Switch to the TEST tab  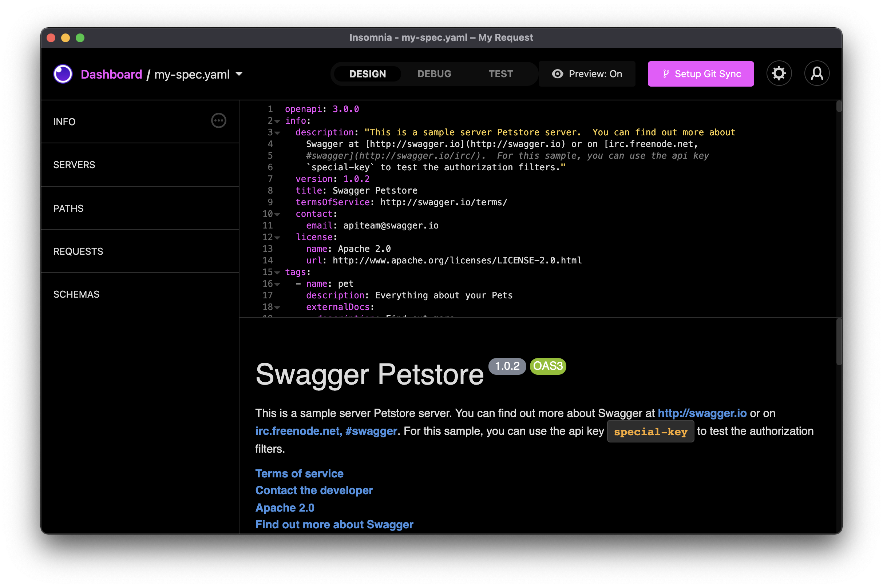[500, 74]
